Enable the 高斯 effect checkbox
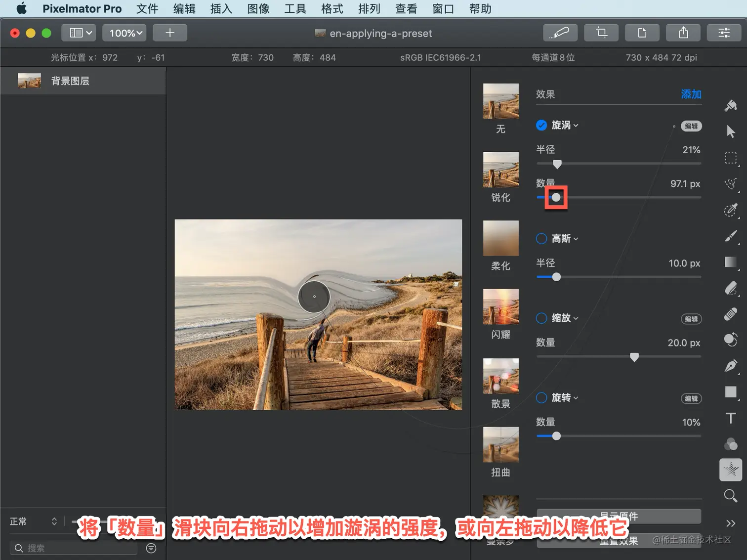The width and height of the screenshot is (747, 560). pos(541,239)
